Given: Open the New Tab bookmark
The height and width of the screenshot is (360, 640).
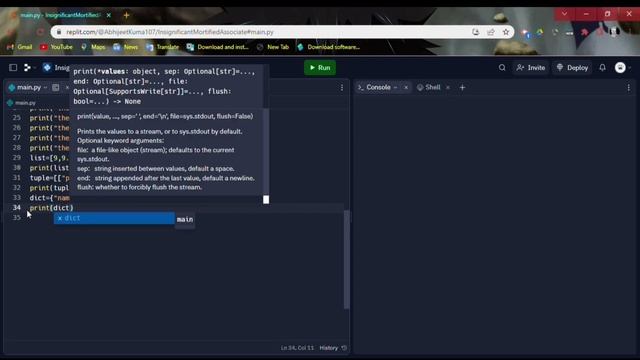Looking at the screenshot, I should (x=273, y=47).
